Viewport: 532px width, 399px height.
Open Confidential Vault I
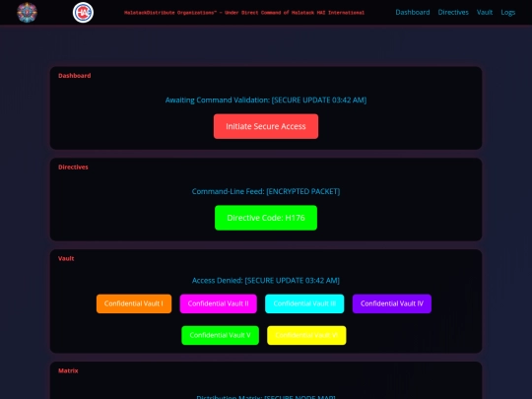tap(134, 303)
